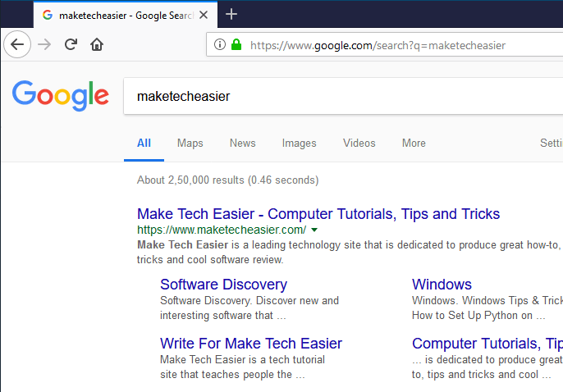
Task: Click the green maketecheasier.com URL
Action: coord(222,230)
